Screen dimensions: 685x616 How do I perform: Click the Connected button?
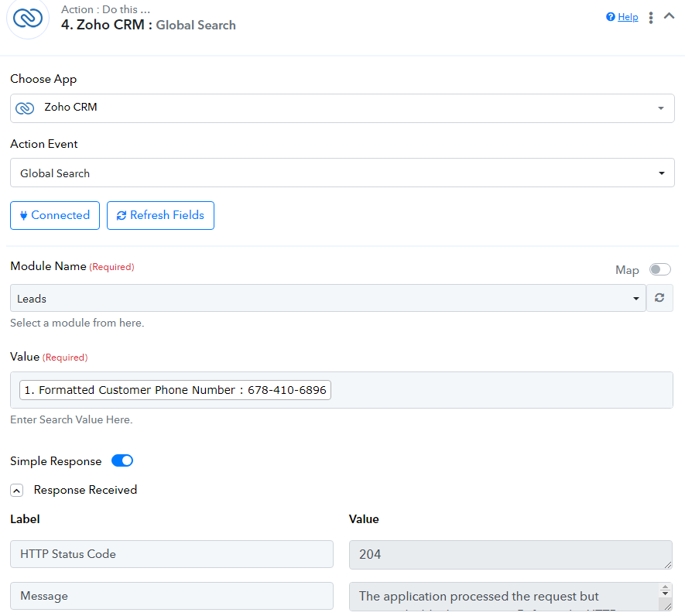click(x=55, y=215)
